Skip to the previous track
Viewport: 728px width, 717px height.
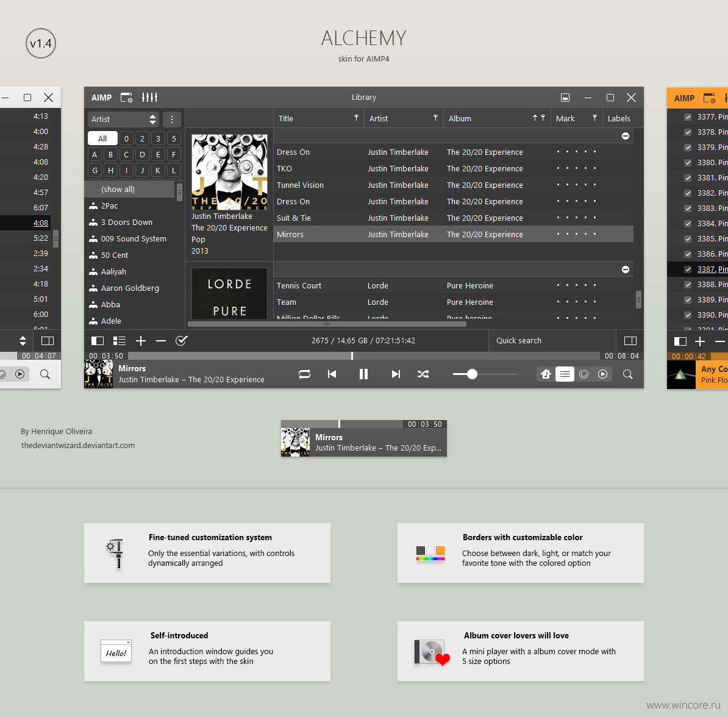point(332,374)
